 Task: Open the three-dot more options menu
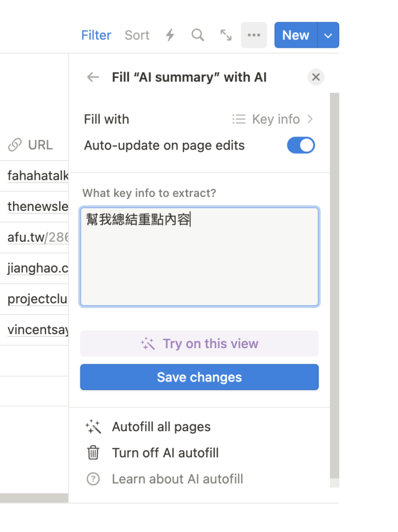pyautogui.click(x=254, y=35)
